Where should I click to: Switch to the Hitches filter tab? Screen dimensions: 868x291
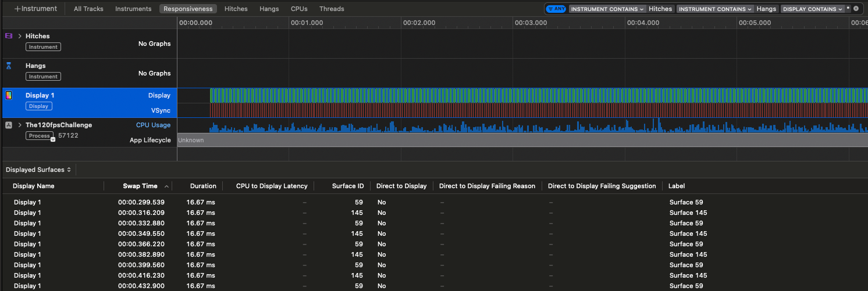pyautogui.click(x=236, y=9)
